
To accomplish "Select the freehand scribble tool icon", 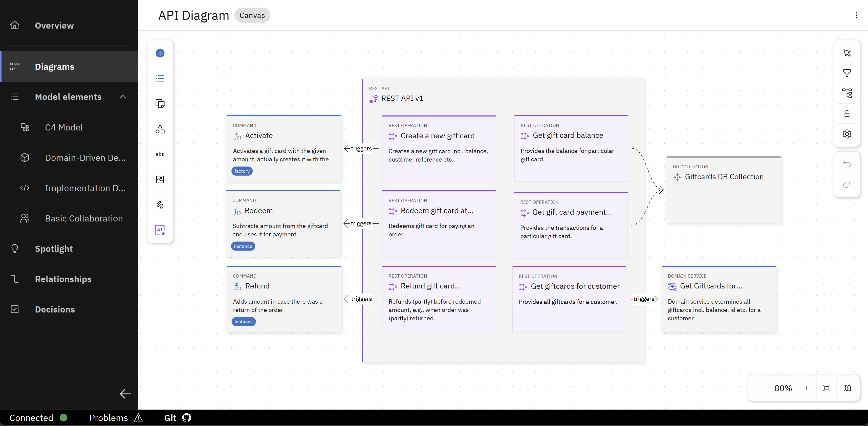I will [160, 205].
